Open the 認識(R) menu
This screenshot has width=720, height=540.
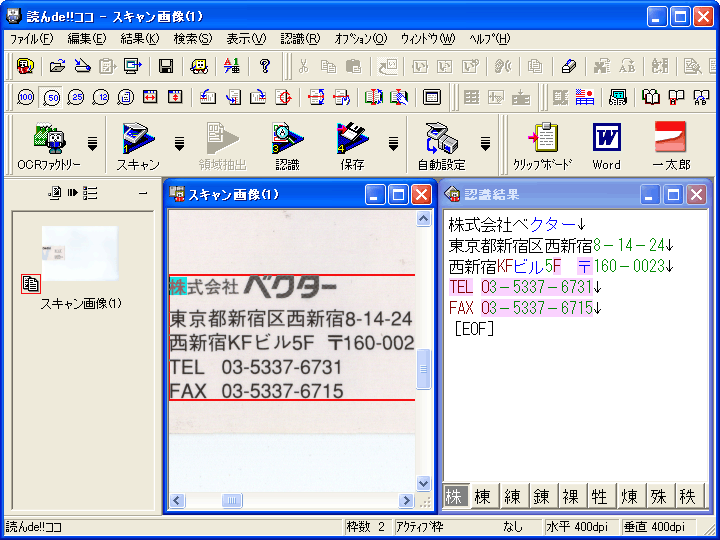[x=300, y=39]
